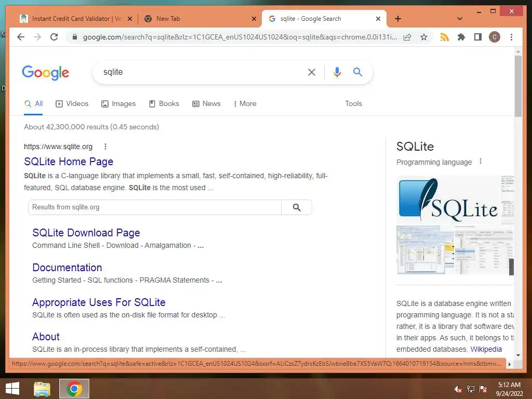Bookmark this page with the star

424,37
